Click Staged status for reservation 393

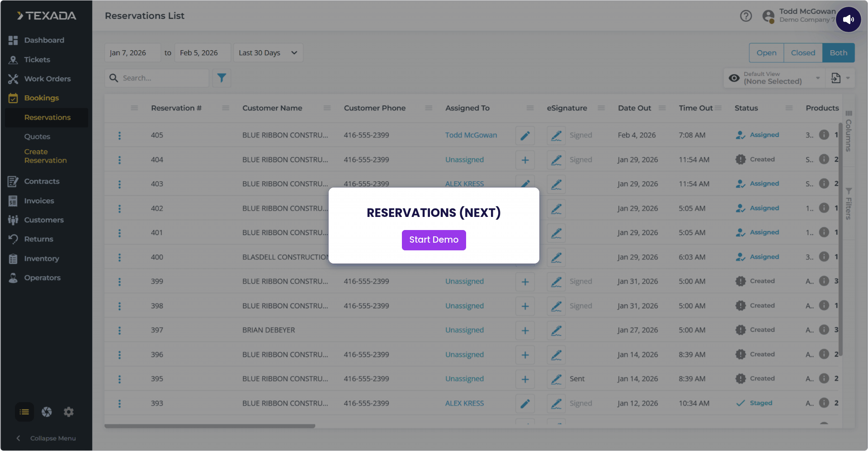point(754,403)
